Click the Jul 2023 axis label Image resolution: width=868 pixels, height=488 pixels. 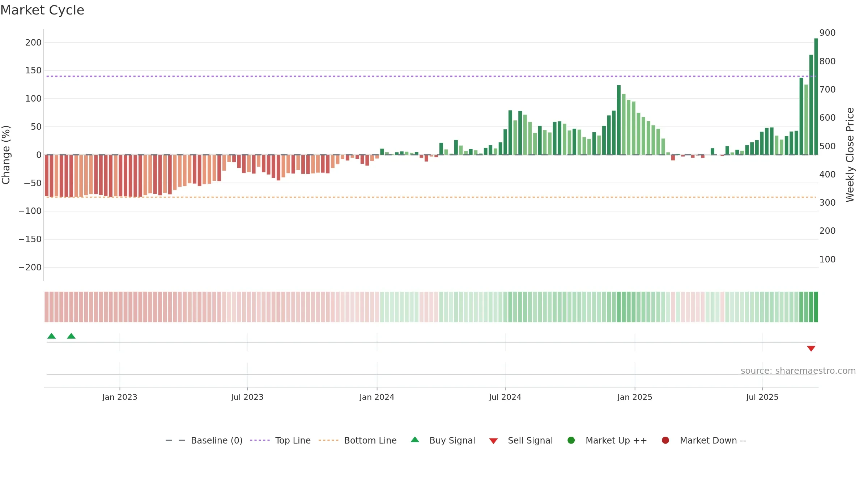247,397
